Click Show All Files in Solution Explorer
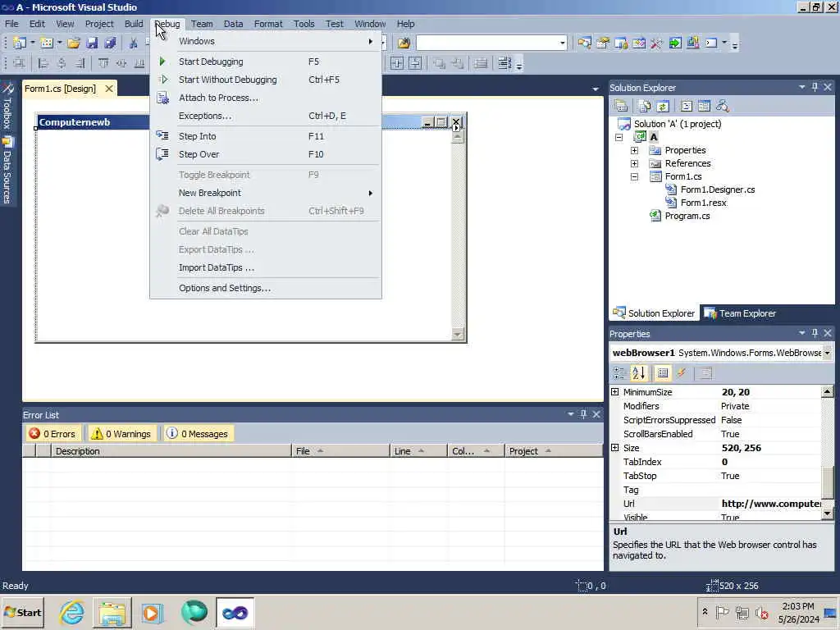840x630 pixels. pyautogui.click(x=645, y=106)
